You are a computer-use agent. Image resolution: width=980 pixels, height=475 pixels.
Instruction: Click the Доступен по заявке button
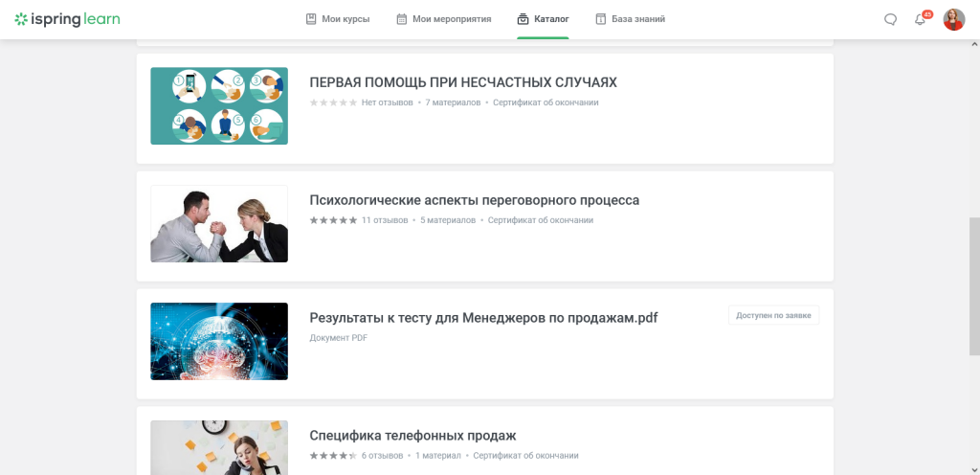(773, 316)
